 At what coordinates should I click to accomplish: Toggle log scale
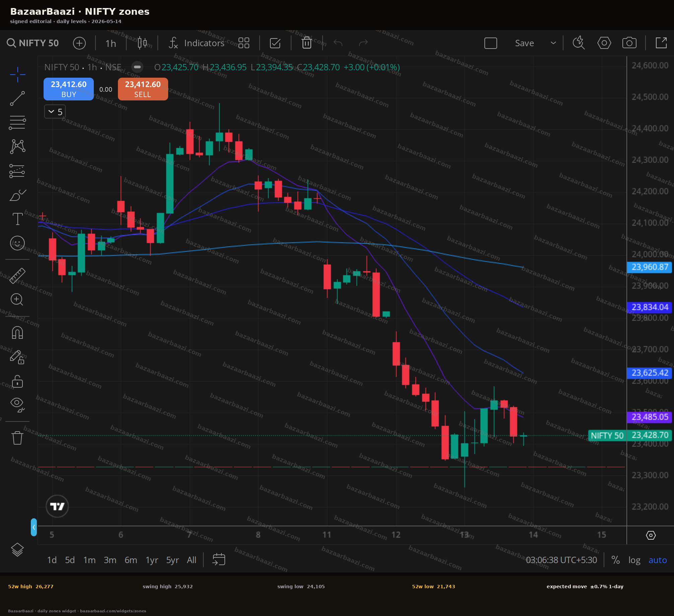(634, 560)
